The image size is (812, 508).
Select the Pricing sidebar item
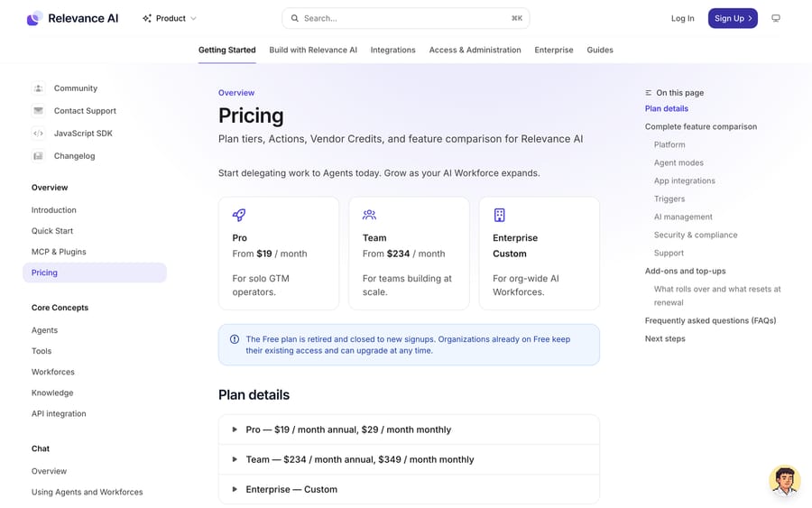point(95,272)
